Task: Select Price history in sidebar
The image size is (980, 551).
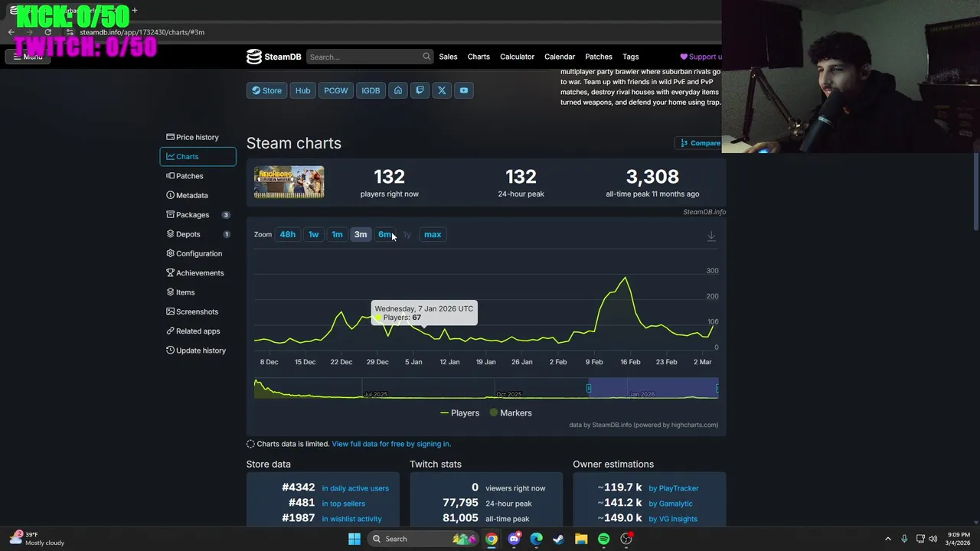Action: coord(198,137)
